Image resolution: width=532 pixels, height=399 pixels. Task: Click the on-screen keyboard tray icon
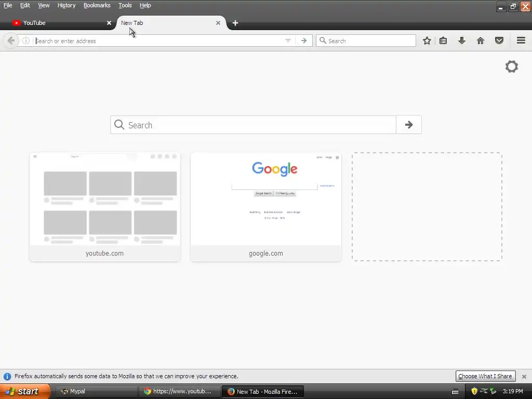coord(455,392)
